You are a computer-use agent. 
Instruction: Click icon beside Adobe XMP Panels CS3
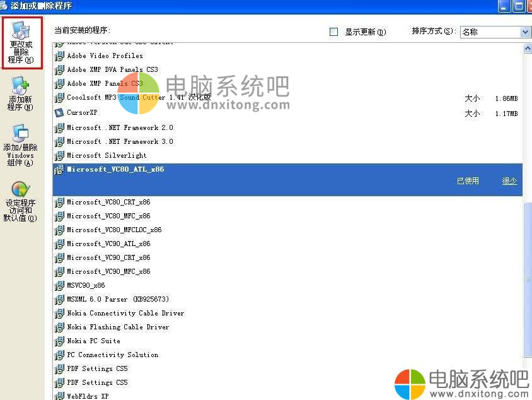pyautogui.click(x=59, y=84)
